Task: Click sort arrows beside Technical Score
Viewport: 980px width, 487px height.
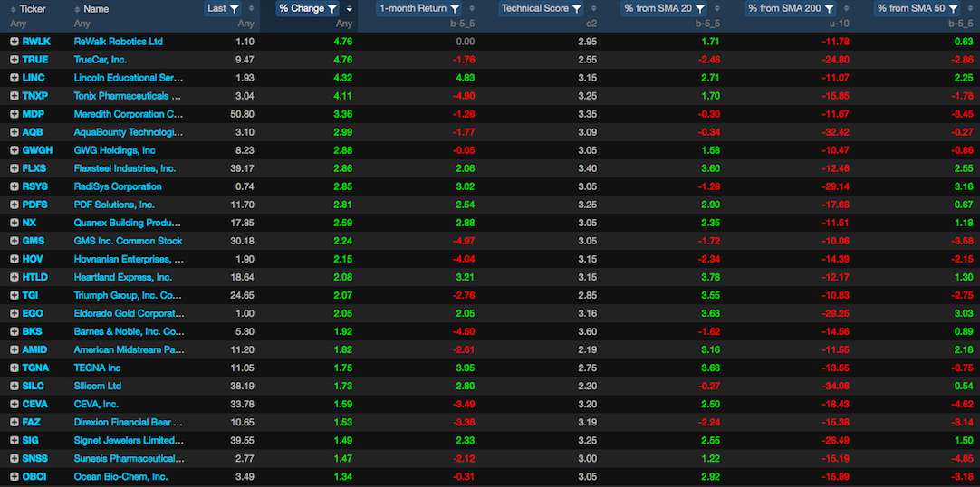Action: (594, 9)
